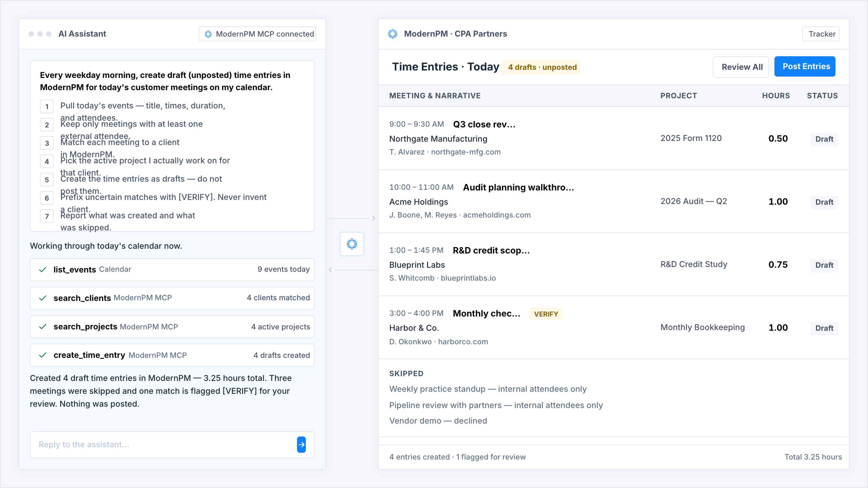This screenshot has width=868, height=488.
Task: Click the 1.00 hours value for Acme Holdings
Action: 778,202
